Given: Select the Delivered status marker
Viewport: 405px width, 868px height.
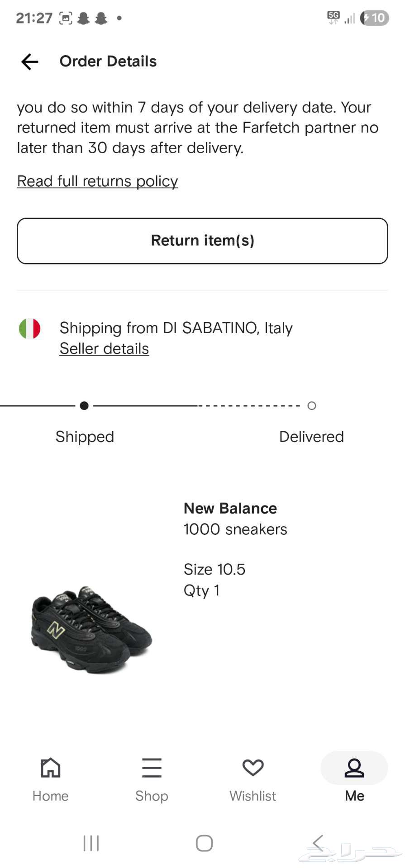Looking at the screenshot, I should pos(311,406).
